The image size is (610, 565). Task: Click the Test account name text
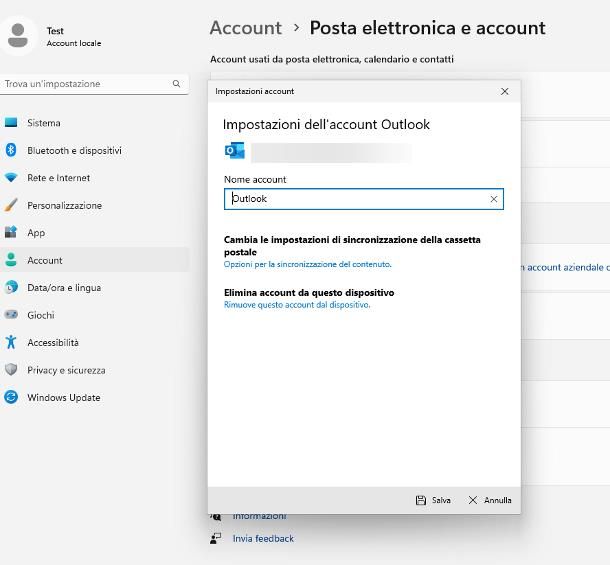click(x=55, y=31)
